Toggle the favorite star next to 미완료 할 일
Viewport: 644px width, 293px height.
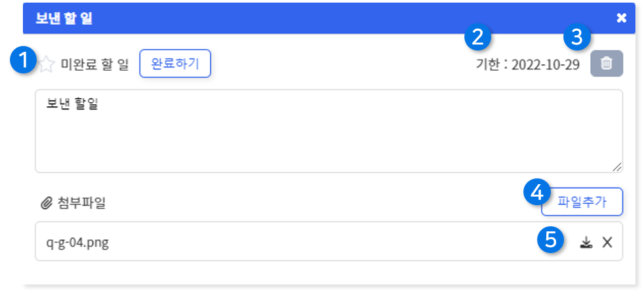[47, 64]
